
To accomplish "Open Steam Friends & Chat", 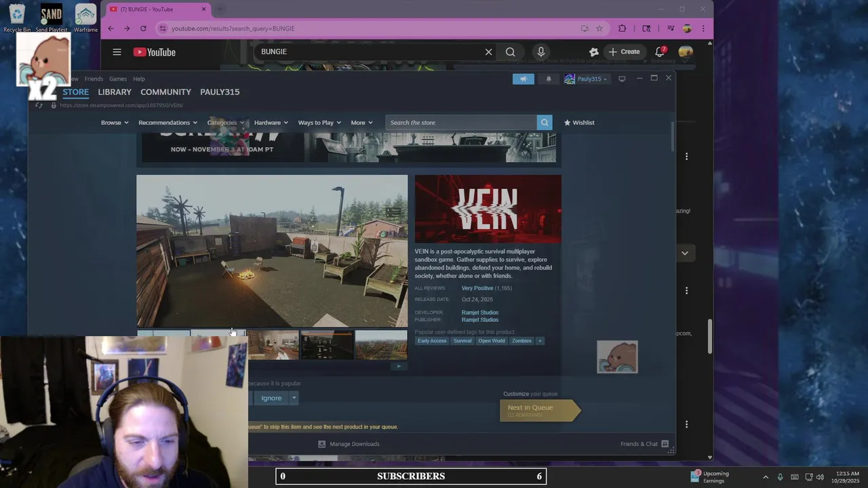I will (645, 444).
